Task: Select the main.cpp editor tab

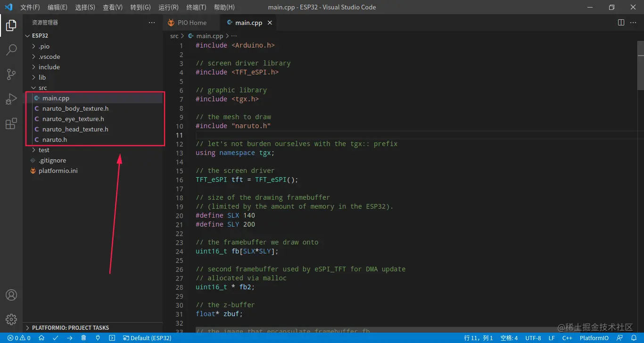Action: (x=249, y=23)
